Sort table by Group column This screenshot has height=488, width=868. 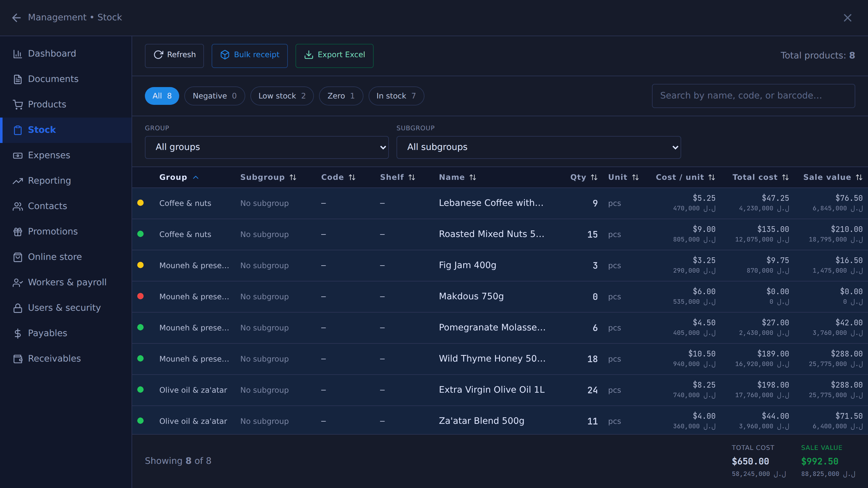click(x=179, y=177)
